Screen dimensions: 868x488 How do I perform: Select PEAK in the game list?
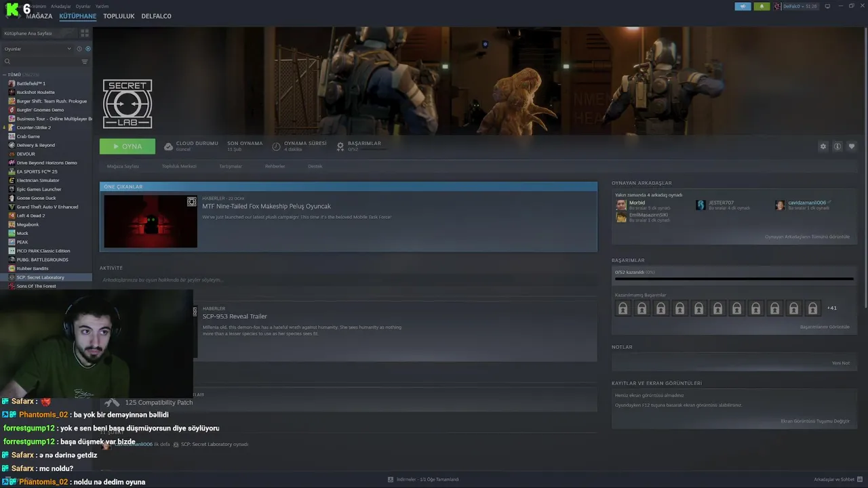[x=22, y=242]
